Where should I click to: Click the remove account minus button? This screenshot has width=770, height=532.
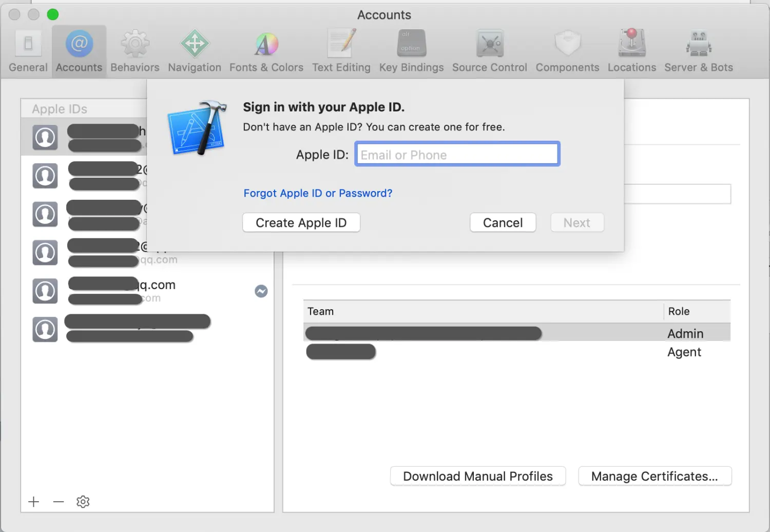click(x=59, y=502)
